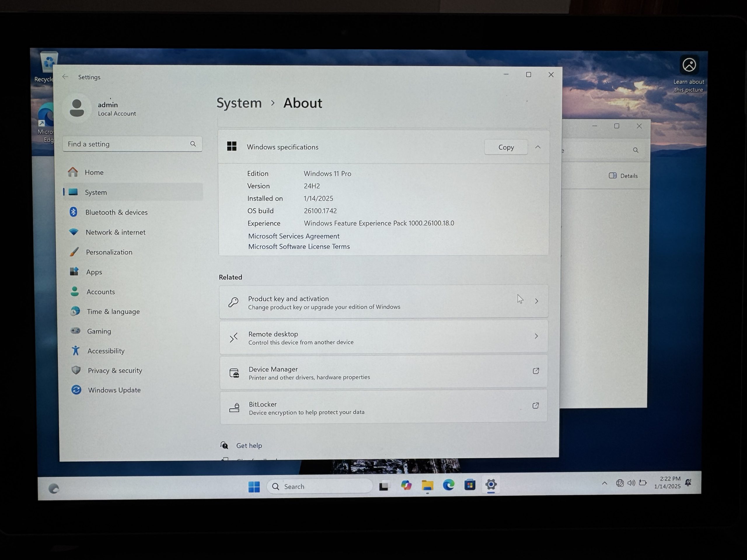Click the search icon in the background window

(x=636, y=150)
